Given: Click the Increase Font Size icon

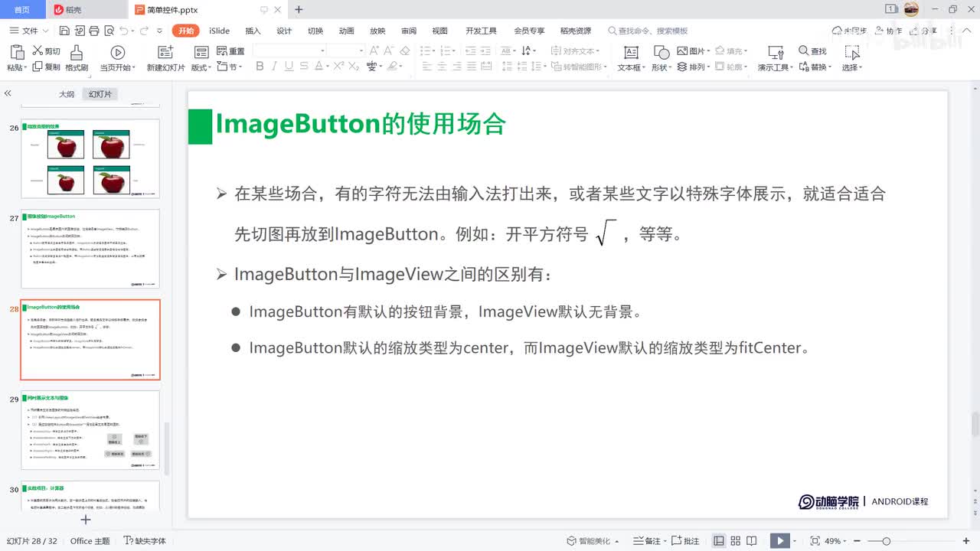Looking at the screenshot, I should (x=374, y=51).
